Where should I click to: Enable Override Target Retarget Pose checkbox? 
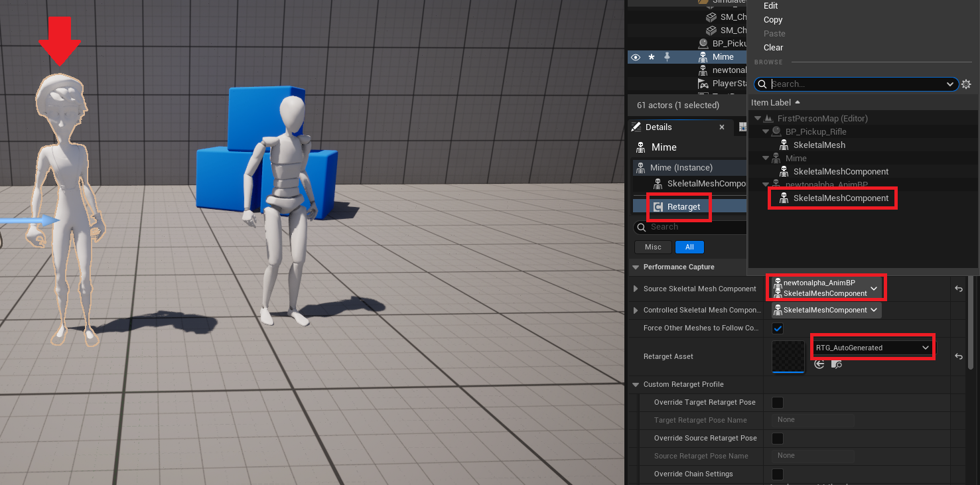[x=778, y=403]
